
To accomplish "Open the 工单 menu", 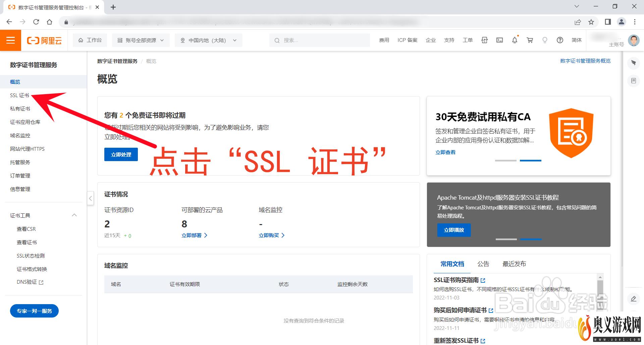I will (468, 40).
